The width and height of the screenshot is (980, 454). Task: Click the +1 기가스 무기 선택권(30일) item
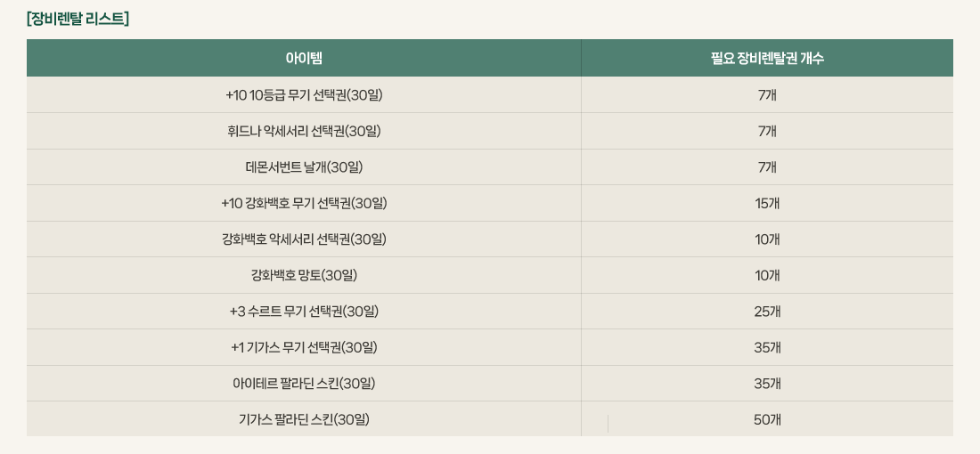(304, 347)
